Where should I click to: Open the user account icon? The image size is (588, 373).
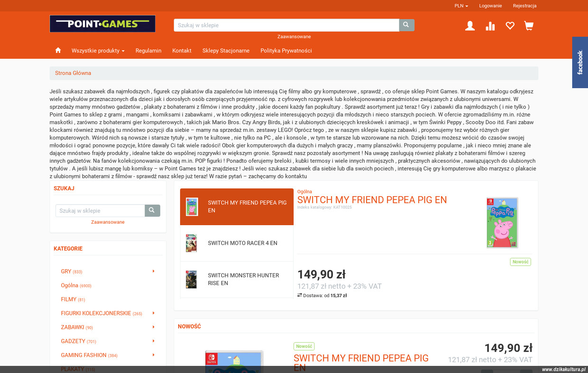(x=470, y=26)
